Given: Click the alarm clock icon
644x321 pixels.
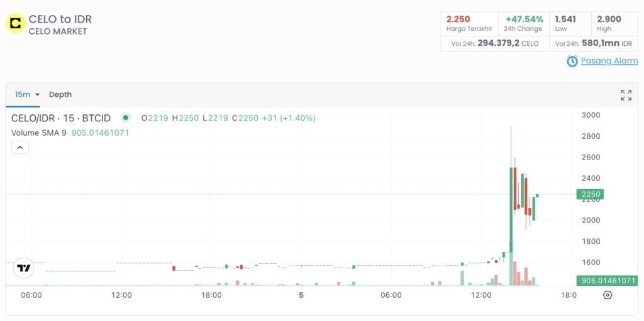Looking at the screenshot, I should (572, 61).
